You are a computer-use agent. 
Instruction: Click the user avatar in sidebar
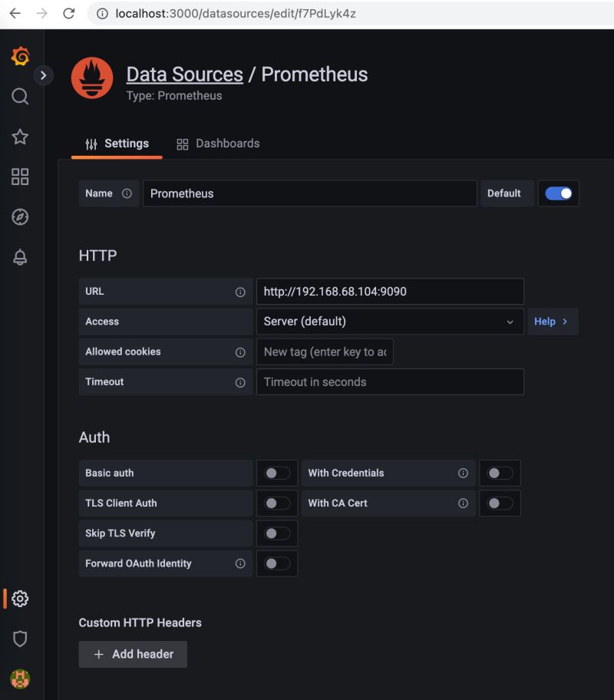[x=21, y=679]
